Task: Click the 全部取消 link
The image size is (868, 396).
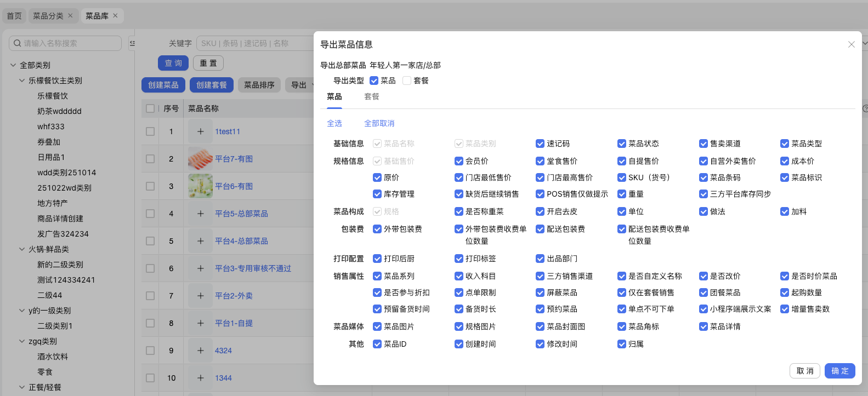Action: click(379, 123)
